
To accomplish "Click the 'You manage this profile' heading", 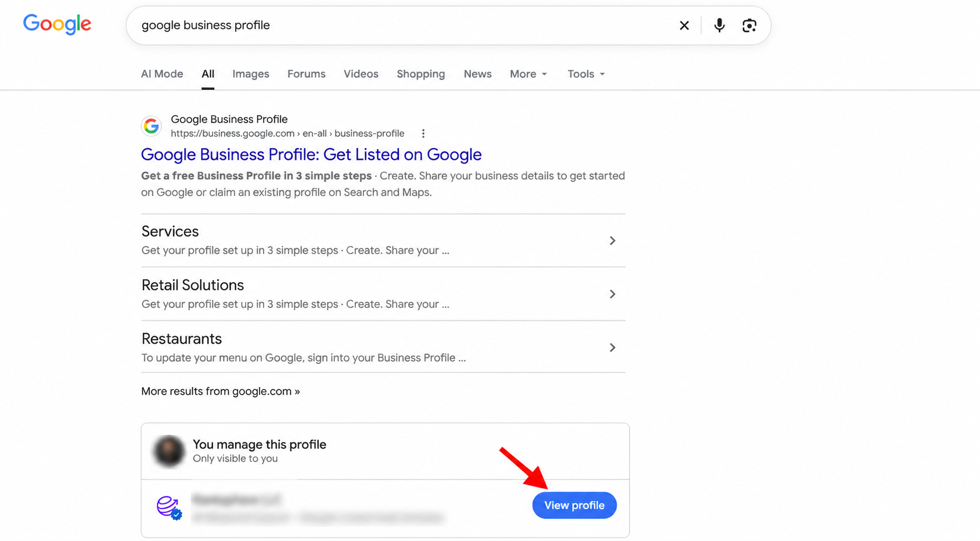I will [x=260, y=444].
